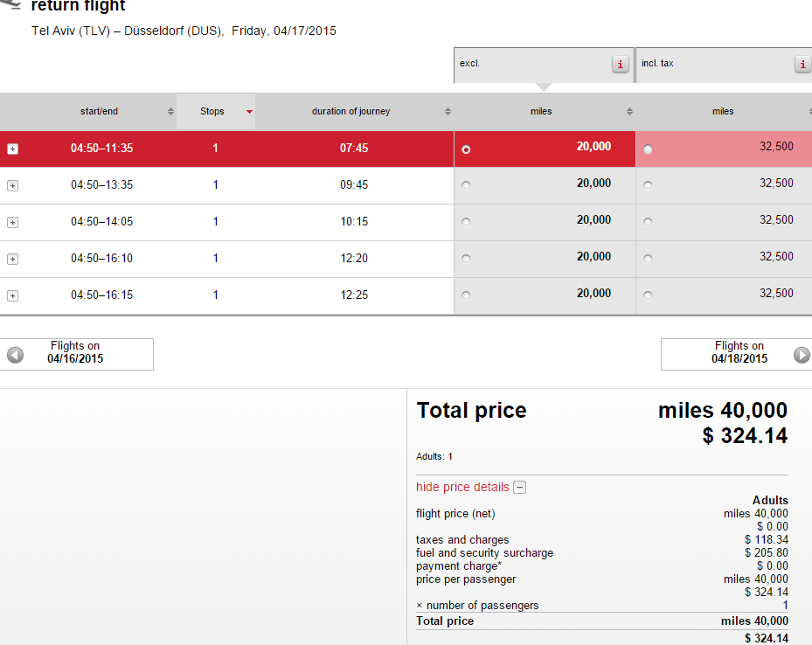
Task: Select 20,000 miles radio for 04:50–13:35 flight
Action: point(466,185)
